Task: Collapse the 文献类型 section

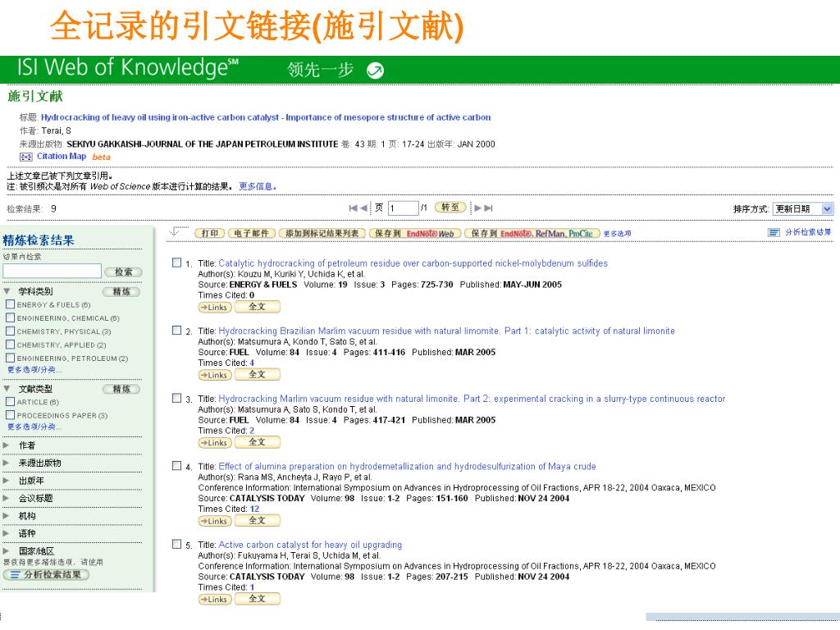Action: pos(7,388)
